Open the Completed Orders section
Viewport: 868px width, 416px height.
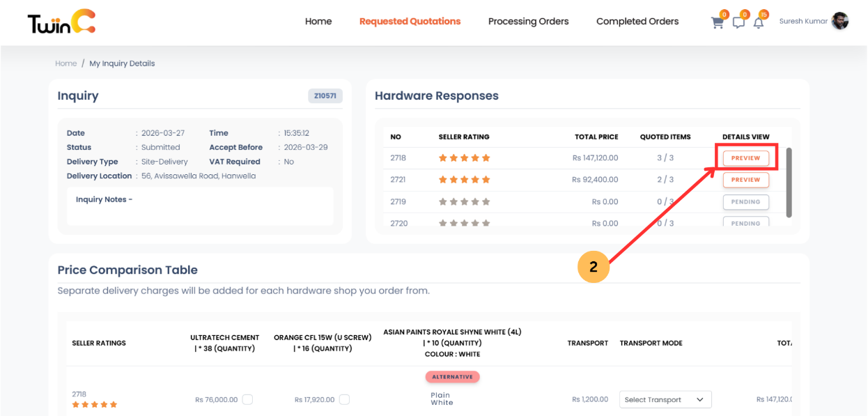pos(637,21)
